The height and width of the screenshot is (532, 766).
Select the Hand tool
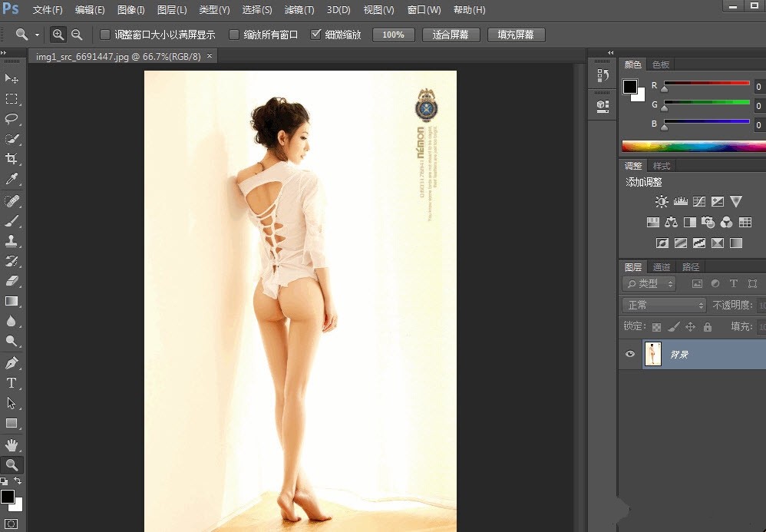click(12, 445)
